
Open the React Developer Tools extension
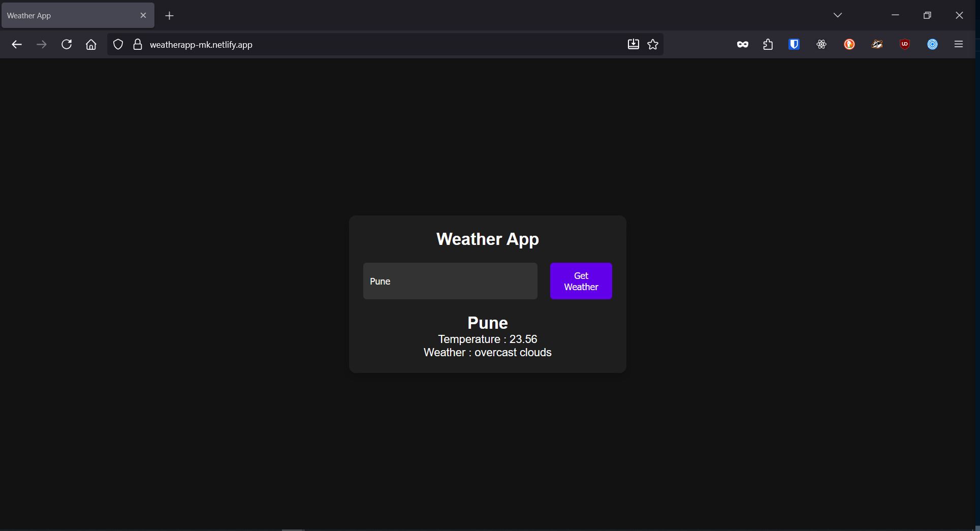821,44
